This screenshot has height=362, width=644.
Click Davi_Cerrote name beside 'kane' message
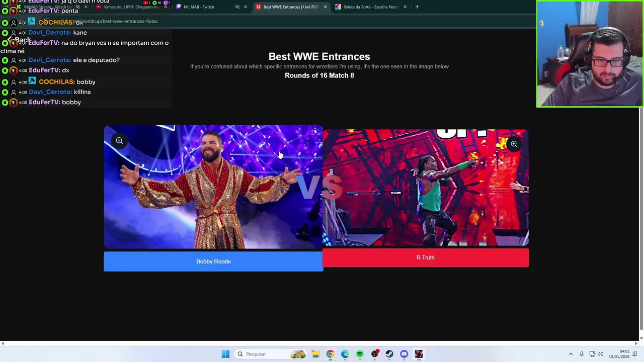click(x=49, y=33)
